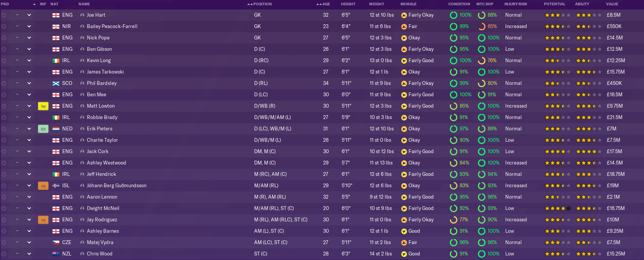Image resolution: width=644 pixels, height=260 pixels.
Task: Click the yellow card icon for Matt Lowton
Action: pos(43,106)
